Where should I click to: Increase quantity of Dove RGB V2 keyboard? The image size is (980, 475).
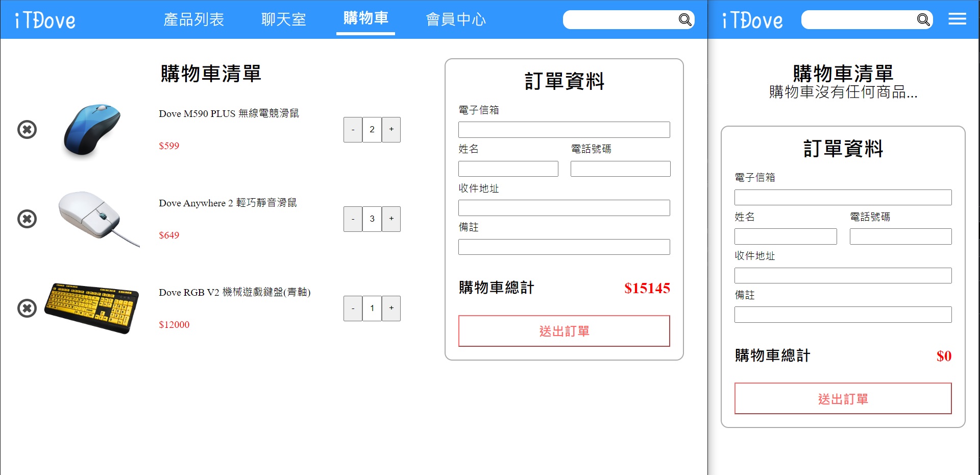(x=391, y=308)
